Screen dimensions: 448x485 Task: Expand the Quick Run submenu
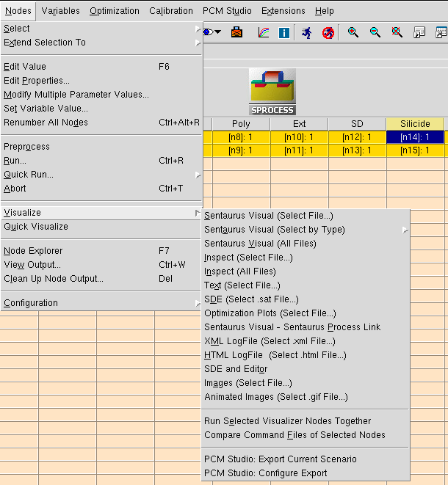[x=197, y=175]
